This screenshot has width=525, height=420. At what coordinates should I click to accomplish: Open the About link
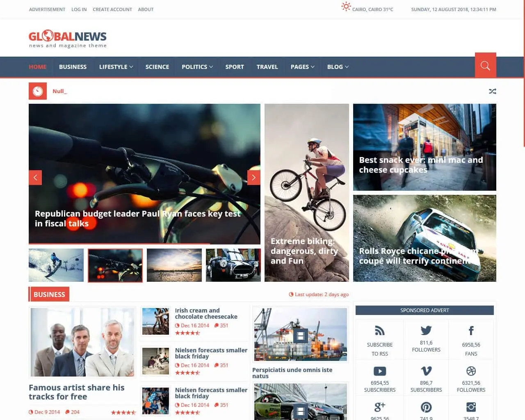pos(146,9)
